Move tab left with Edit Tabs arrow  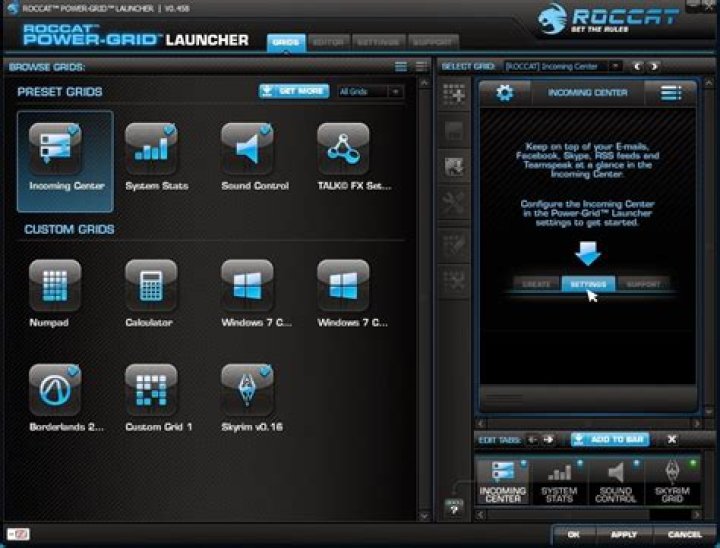pyautogui.click(x=533, y=440)
